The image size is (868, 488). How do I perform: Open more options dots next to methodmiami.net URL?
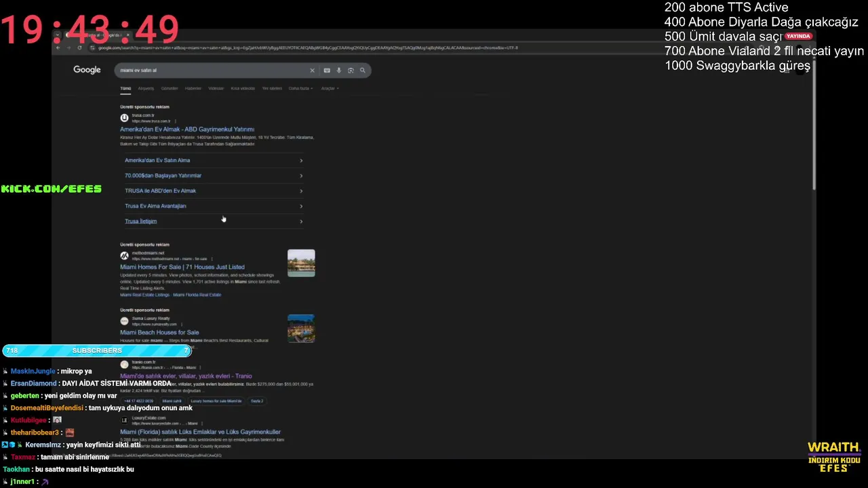(212, 259)
